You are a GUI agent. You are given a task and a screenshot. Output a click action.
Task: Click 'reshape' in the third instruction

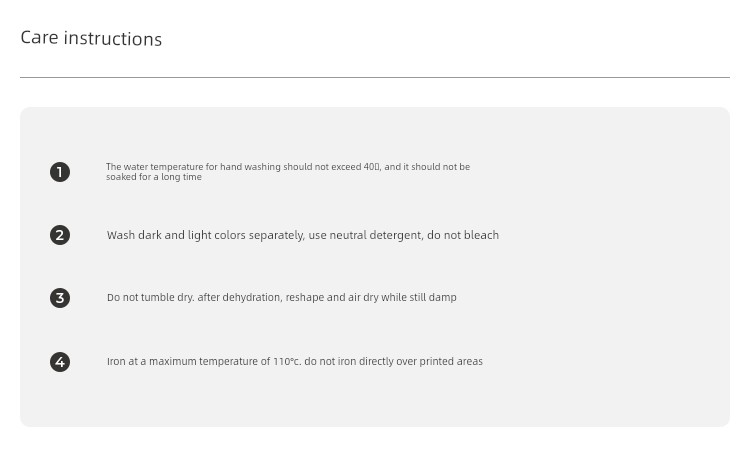[x=305, y=297]
